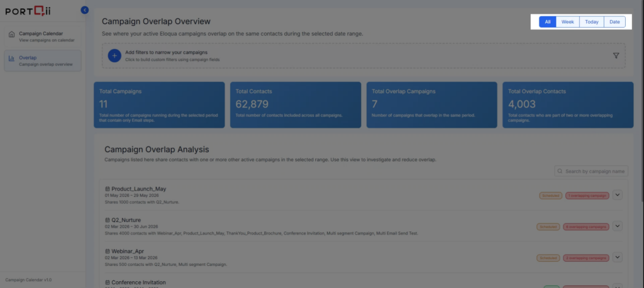
Task: Click the blue plus add-filter icon
Action: (x=114, y=55)
